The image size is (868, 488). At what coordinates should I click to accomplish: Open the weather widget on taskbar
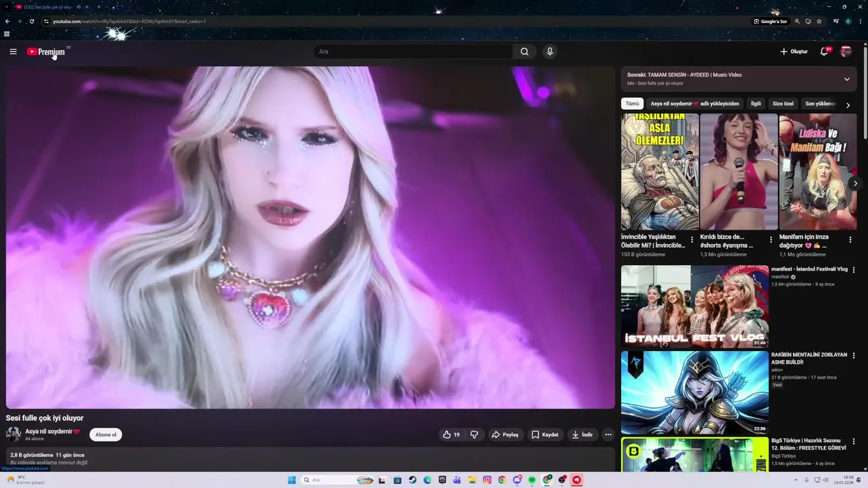click(x=26, y=480)
